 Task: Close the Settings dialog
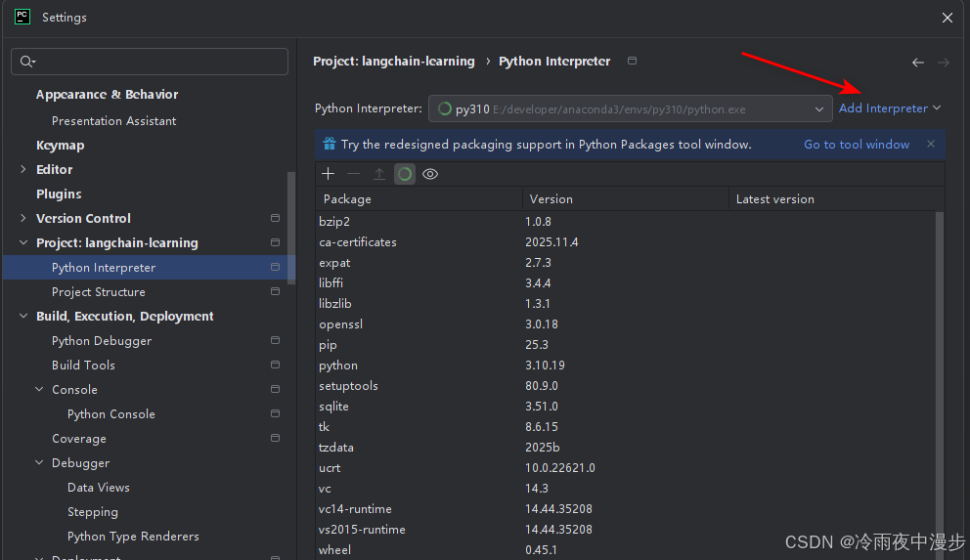(948, 18)
